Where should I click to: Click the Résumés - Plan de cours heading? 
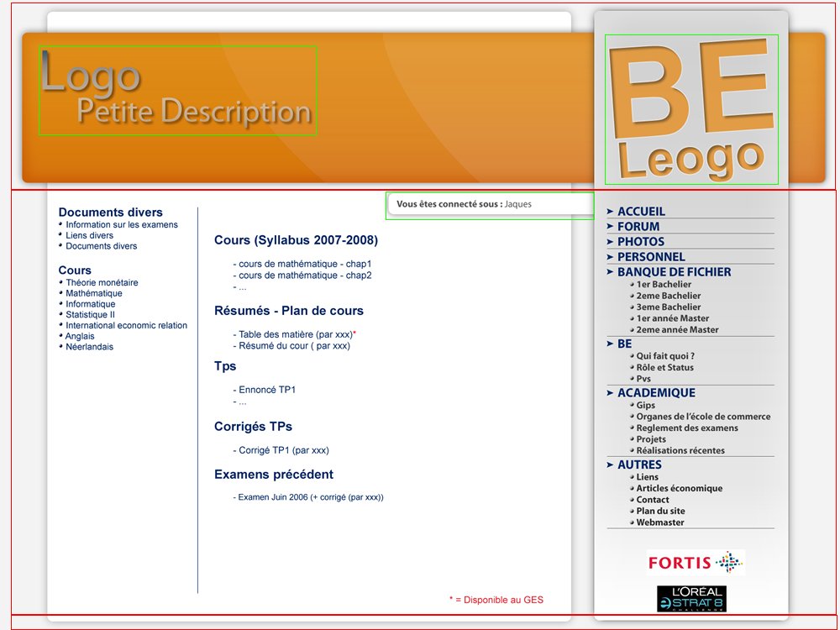tap(289, 311)
